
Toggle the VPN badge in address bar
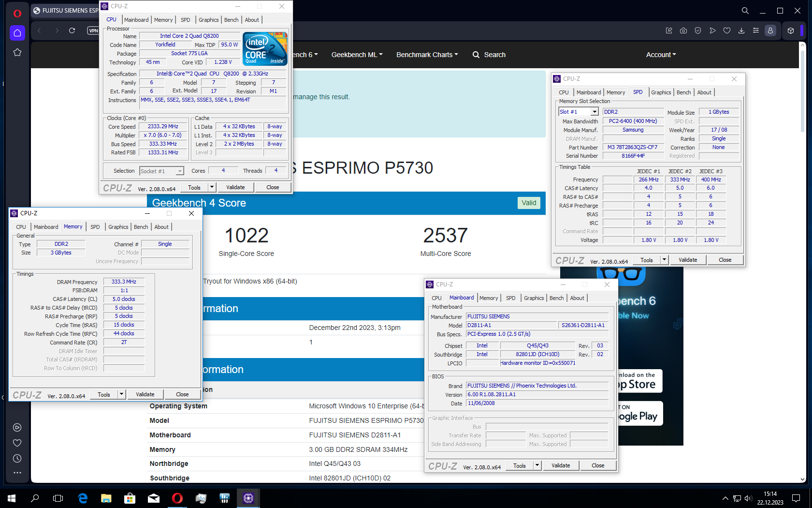click(93, 30)
